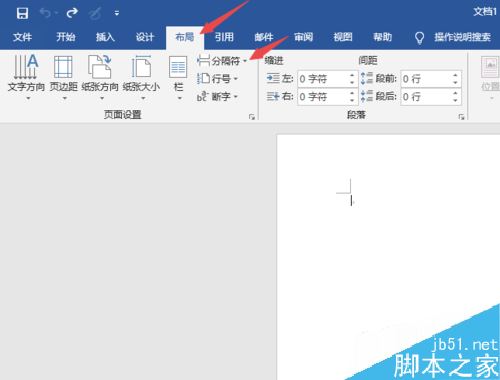Click the lightbulb tell-me icon
Viewport: 500px width, 380px height.
(419, 38)
